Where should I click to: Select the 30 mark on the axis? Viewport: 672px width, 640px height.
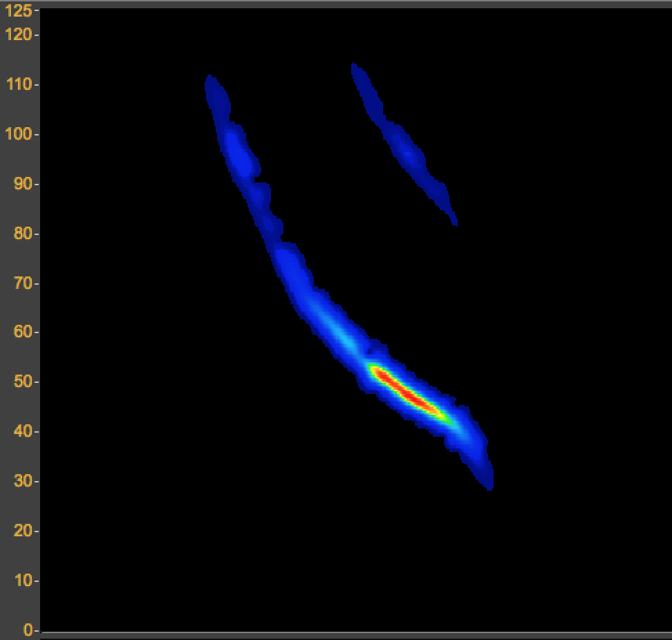coord(22,481)
